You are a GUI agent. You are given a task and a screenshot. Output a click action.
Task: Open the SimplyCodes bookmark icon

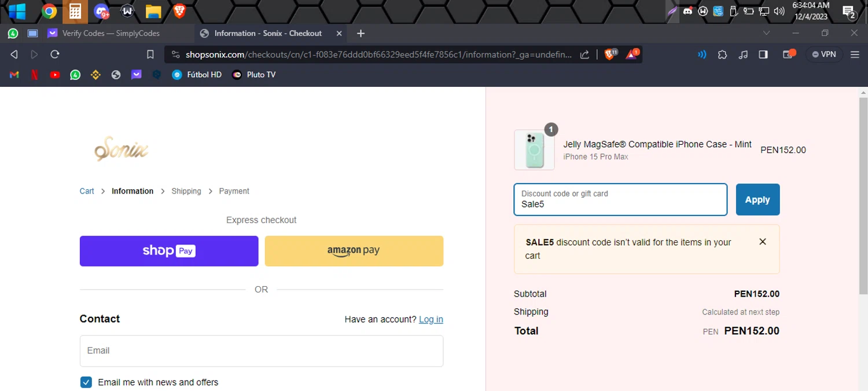136,75
